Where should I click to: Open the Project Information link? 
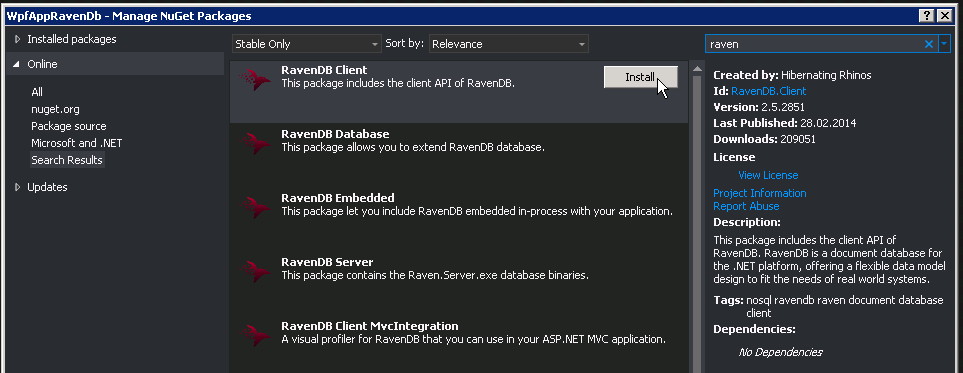(x=760, y=193)
